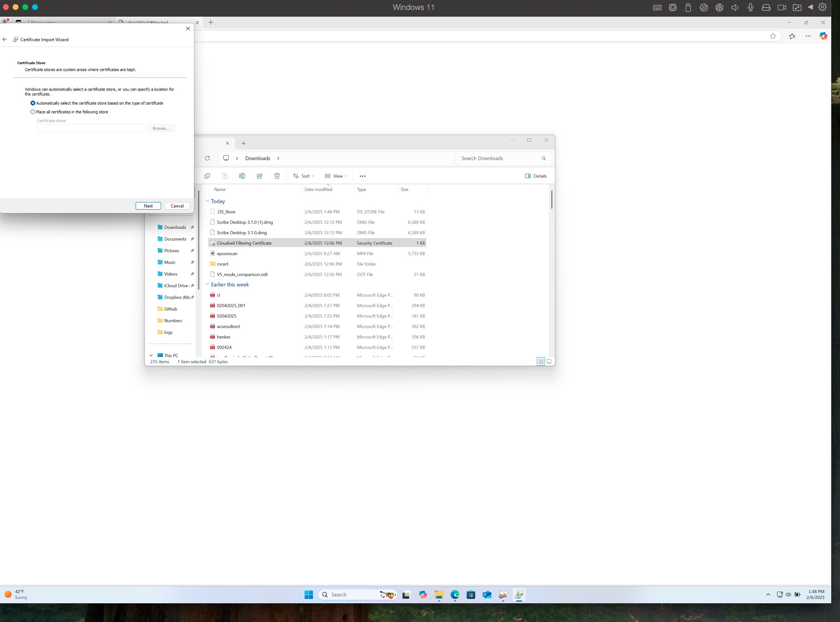Open a new tab in File Explorer
Image resolution: width=840 pixels, height=622 pixels.
pyautogui.click(x=244, y=143)
